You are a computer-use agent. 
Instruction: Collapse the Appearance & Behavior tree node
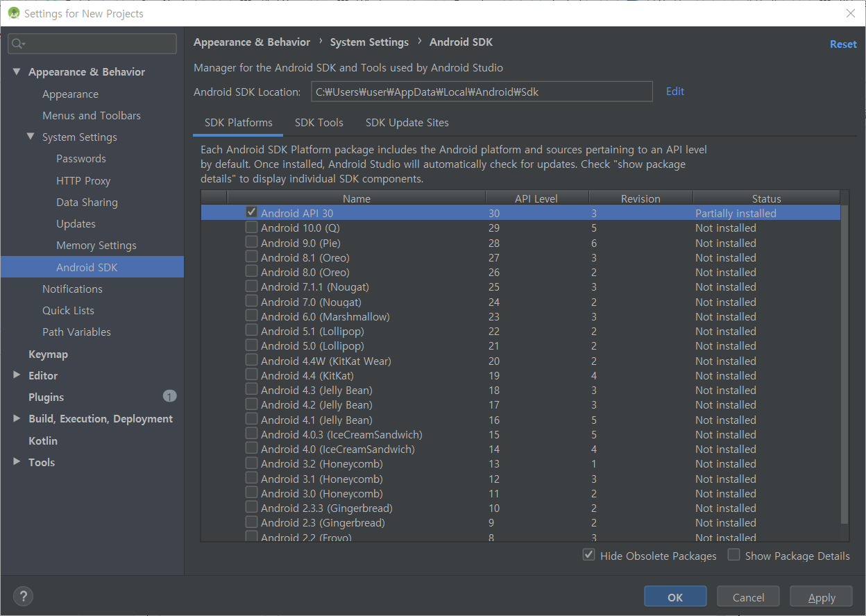pyautogui.click(x=17, y=71)
